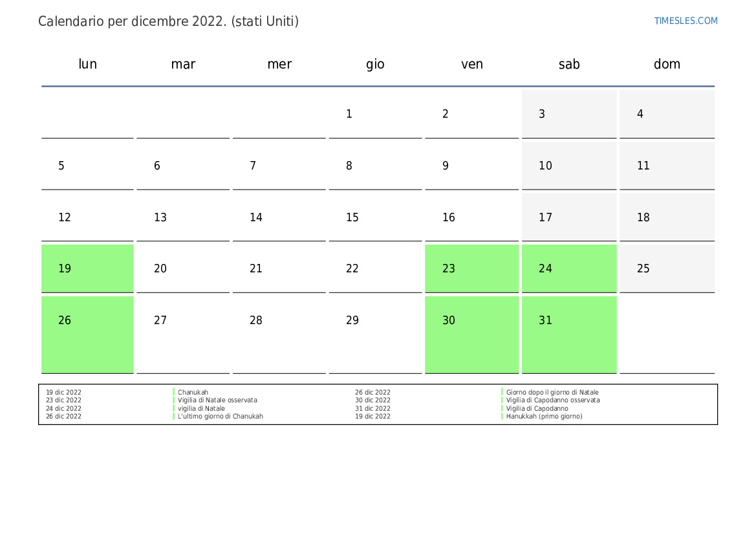
Task: Select day 20 in the calendar
Action: click(183, 268)
